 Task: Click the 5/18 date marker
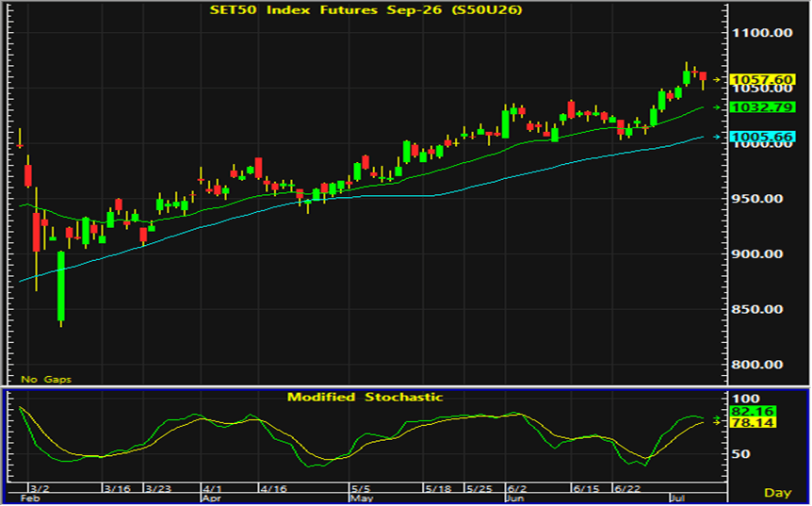click(x=438, y=488)
